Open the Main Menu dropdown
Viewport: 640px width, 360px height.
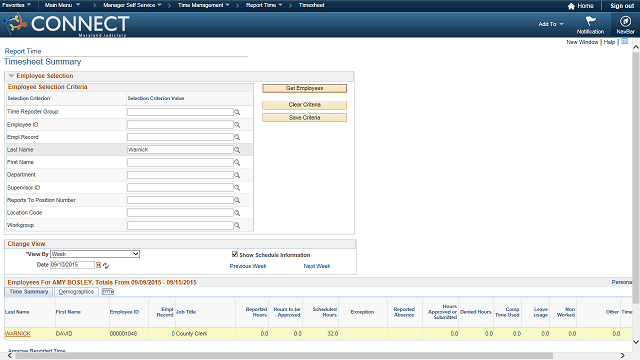click(62, 5)
